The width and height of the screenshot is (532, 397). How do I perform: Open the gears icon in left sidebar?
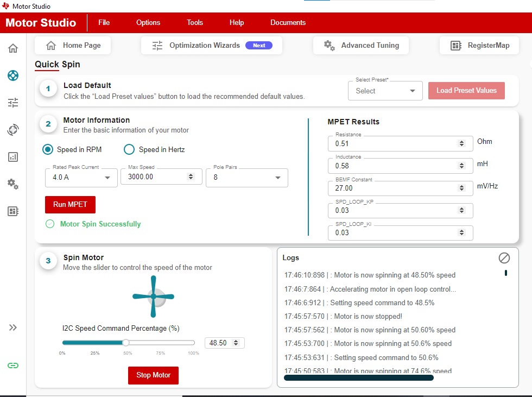click(13, 184)
